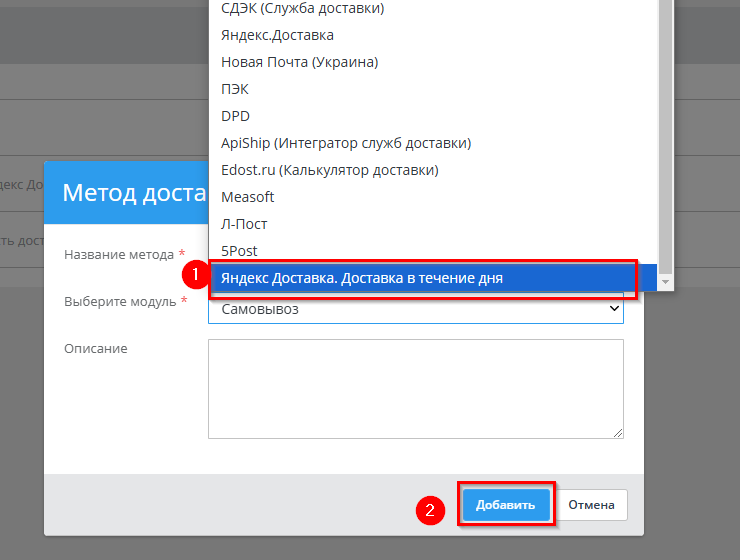740x560 pixels.
Task: Select DPD in the dropdown list
Action: [x=433, y=116]
